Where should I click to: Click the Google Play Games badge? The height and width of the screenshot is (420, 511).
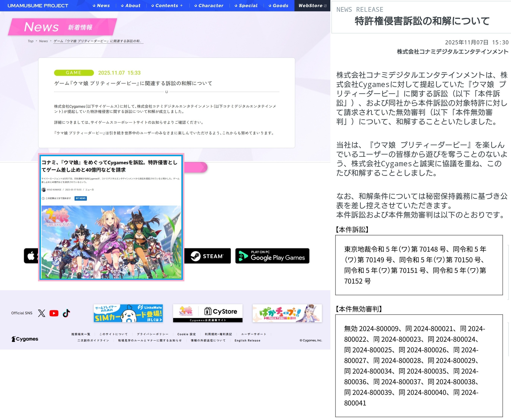(x=272, y=256)
